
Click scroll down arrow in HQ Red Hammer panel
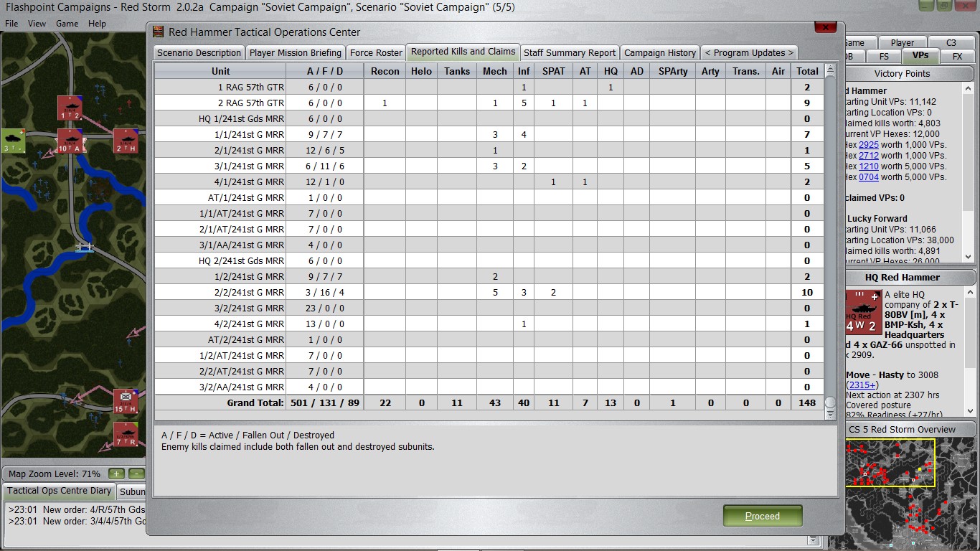[970, 411]
